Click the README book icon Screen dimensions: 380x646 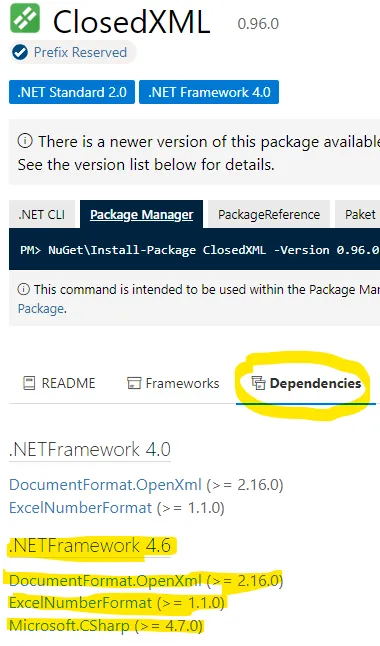[x=29, y=383]
